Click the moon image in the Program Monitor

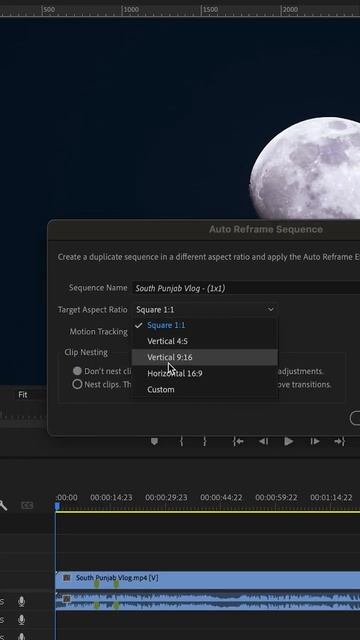click(x=305, y=168)
